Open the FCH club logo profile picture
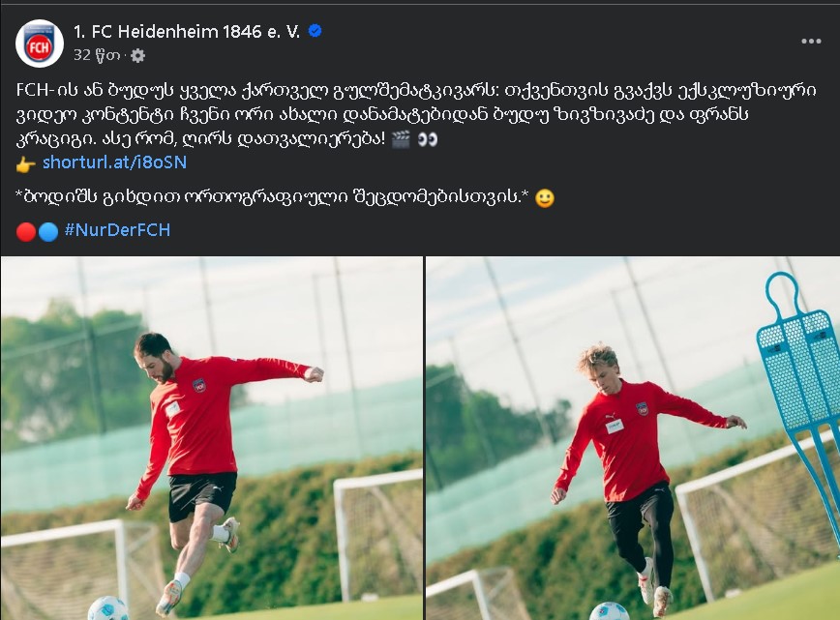The image size is (840, 620). [x=40, y=44]
